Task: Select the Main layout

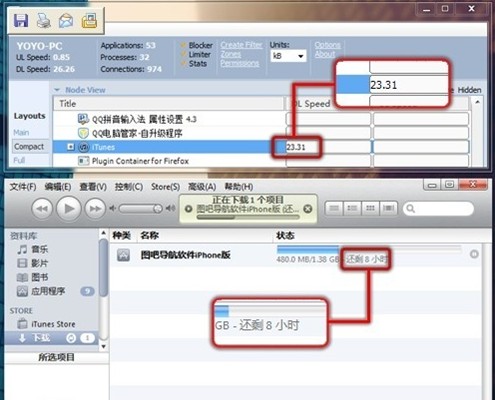Action: tap(21, 133)
